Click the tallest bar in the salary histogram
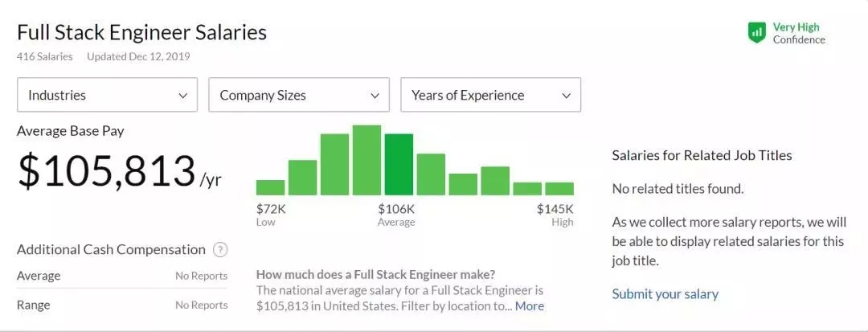 [x=366, y=160]
